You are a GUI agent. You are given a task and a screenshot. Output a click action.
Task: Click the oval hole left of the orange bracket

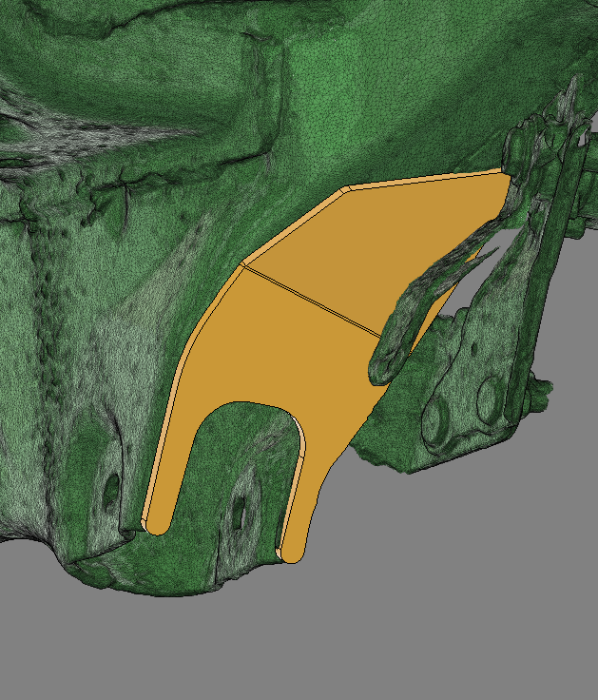click(111, 491)
